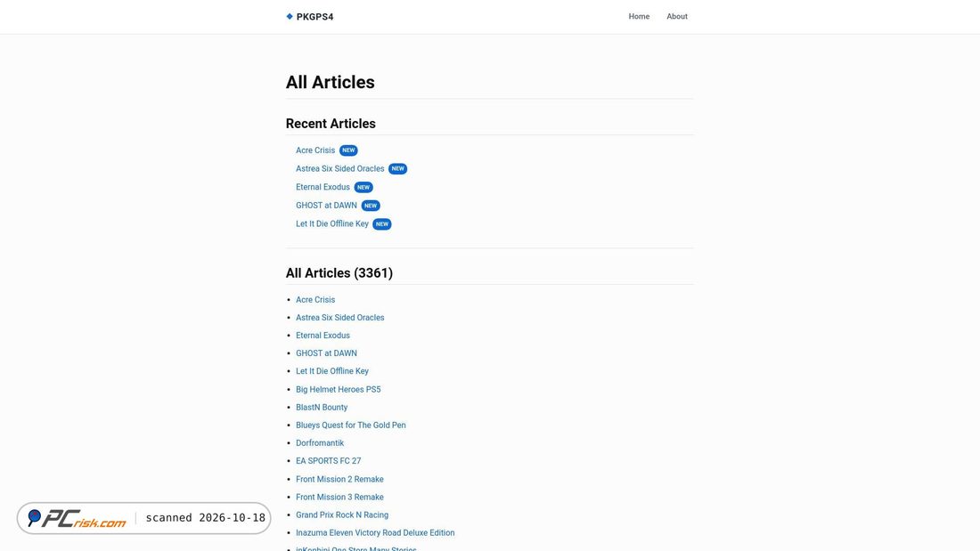Screen dimensions: 980x551
Task: Open the Front Mission 2 Remake article
Action: tap(339, 479)
